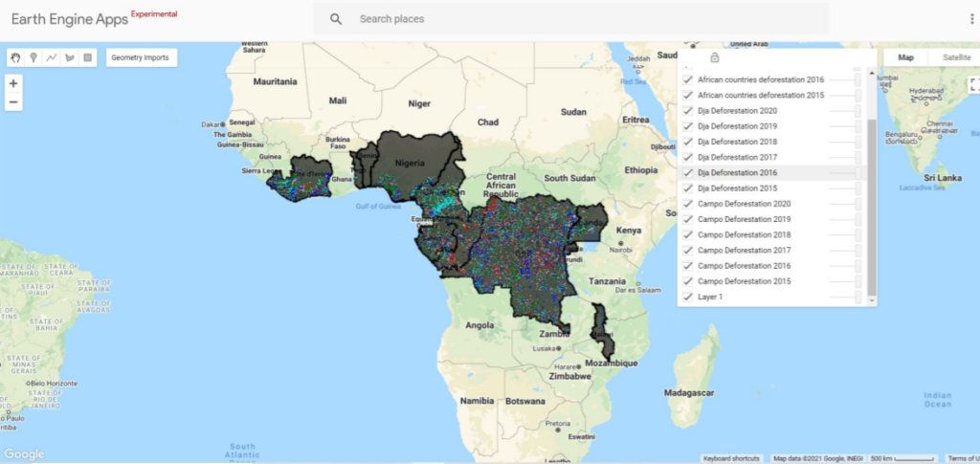Switch to Satellite view tab

point(956,57)
